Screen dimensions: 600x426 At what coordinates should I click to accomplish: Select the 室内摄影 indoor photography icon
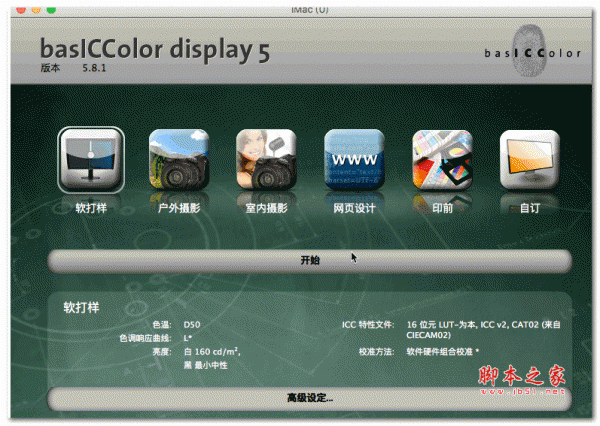point(266,160)
